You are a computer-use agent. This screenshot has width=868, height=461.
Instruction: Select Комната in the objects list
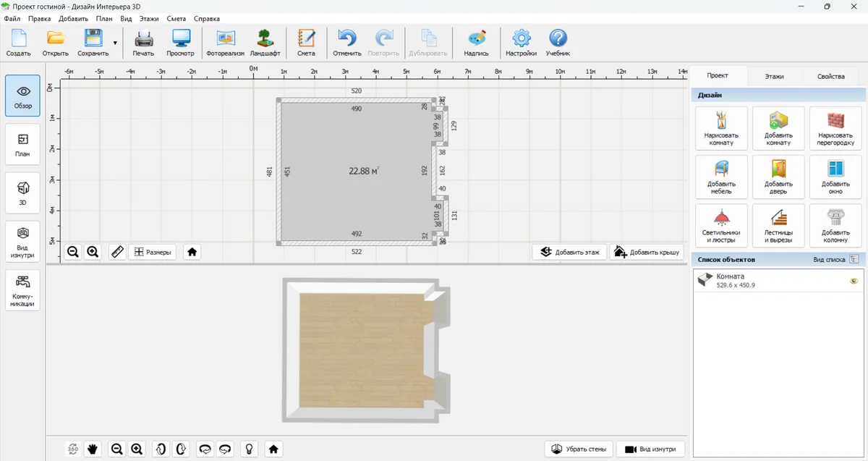point(778,281)
